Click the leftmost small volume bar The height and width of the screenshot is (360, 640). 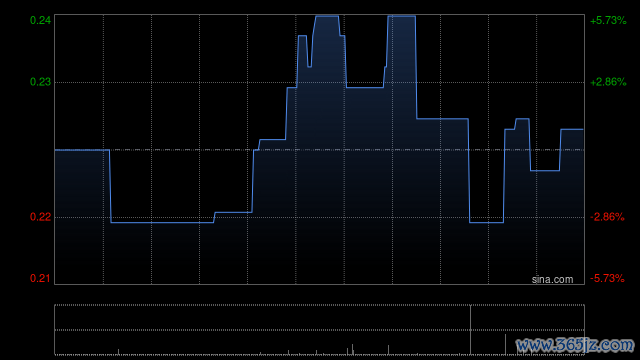118,352
